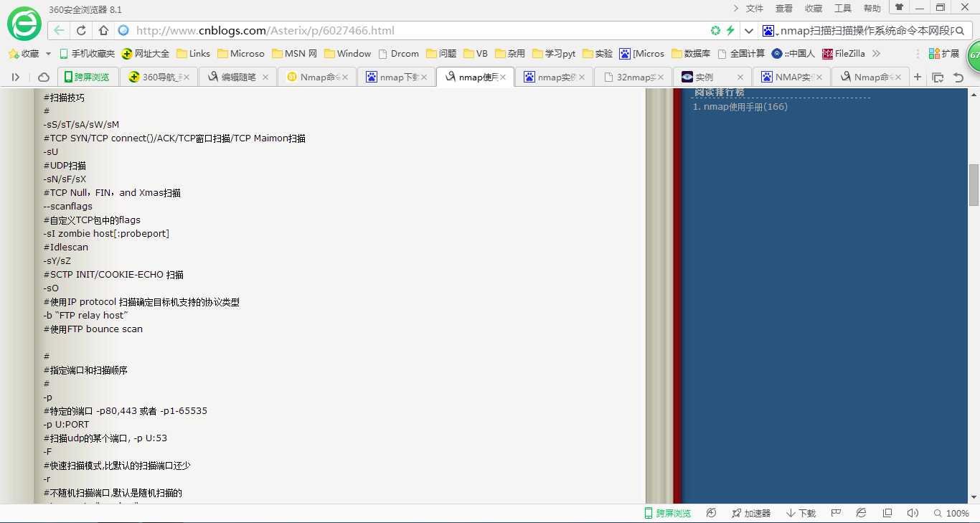Focus the nmap search query box
The image size is (980, 523).
click(x=867, y=31)
